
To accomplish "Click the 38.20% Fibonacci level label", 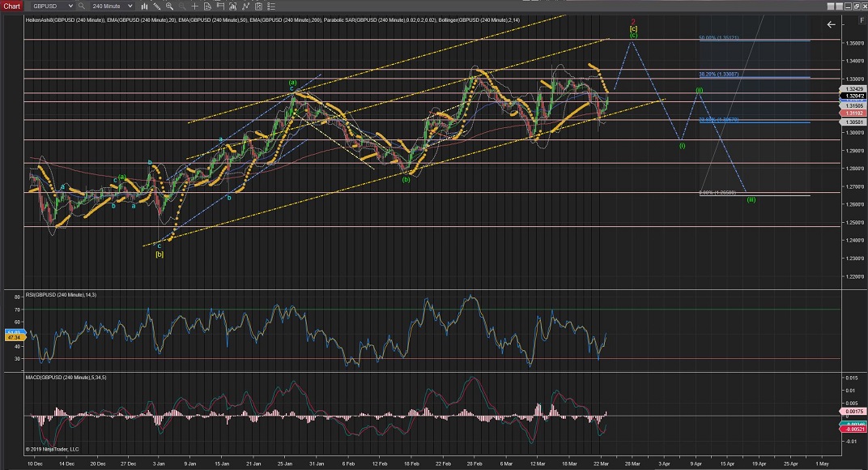I will [718, 75].
